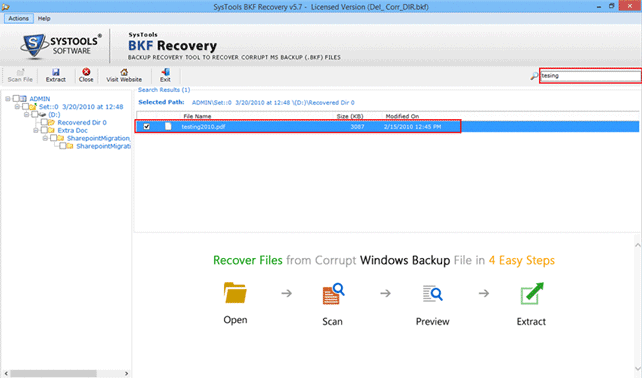This screenshot has height=378, width=642.
Task: Collapse the Extra Doc folder node
Action: click(x=36, y=130)
